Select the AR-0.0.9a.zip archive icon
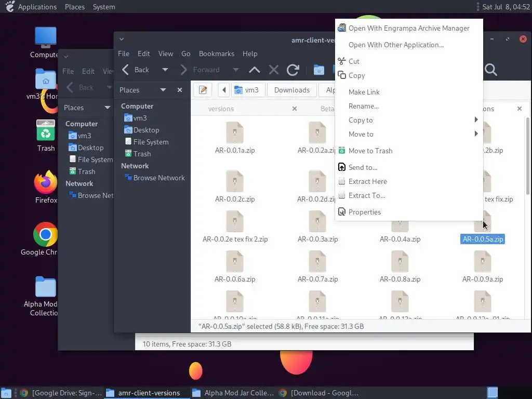This screenshot has width=532, height=399. (483, 261)
